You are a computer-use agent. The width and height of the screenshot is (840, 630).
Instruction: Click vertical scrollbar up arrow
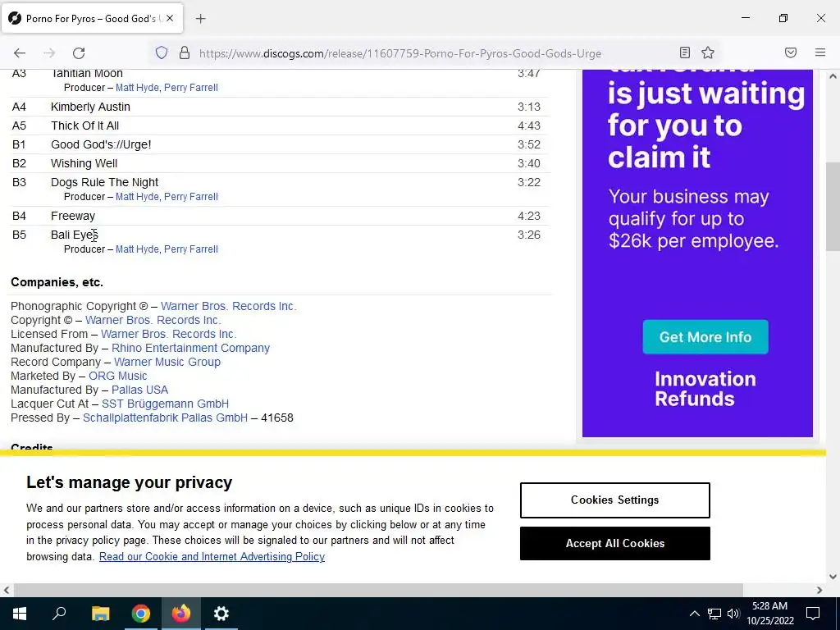point(833,76)
